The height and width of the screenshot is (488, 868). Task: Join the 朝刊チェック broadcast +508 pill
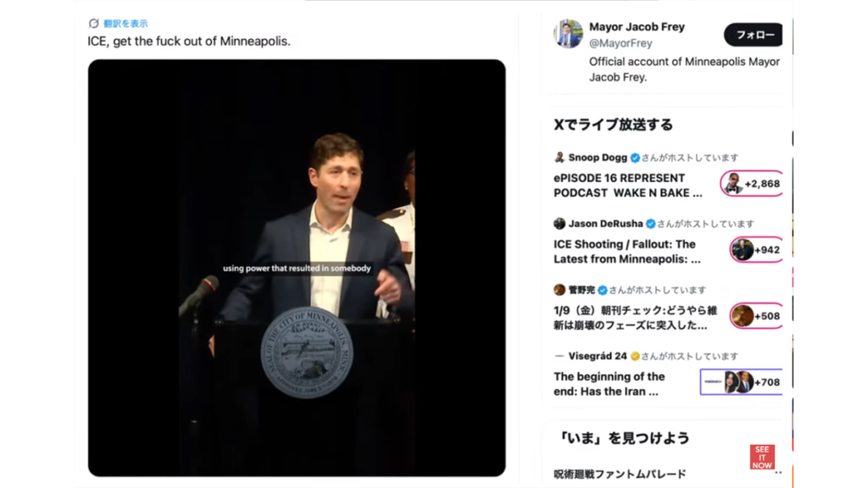pos(756,316)
